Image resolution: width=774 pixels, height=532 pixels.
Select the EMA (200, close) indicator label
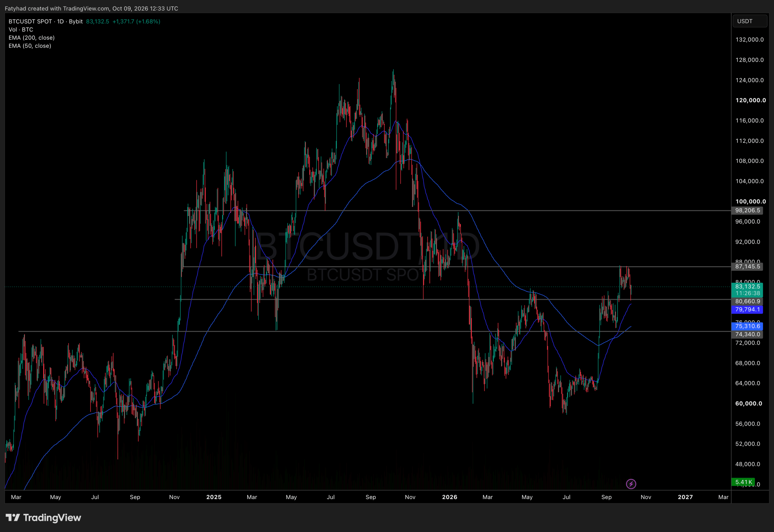pos(32,38)
